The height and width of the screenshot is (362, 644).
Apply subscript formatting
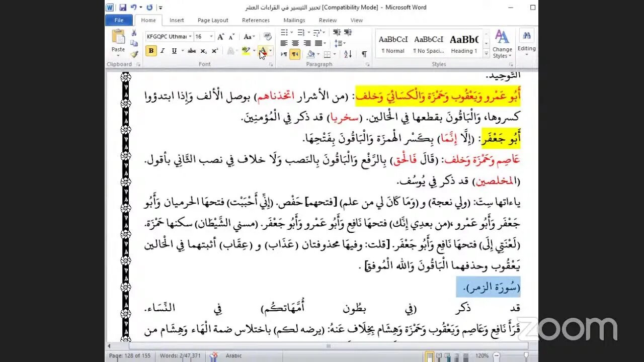[x=203, y=51]
